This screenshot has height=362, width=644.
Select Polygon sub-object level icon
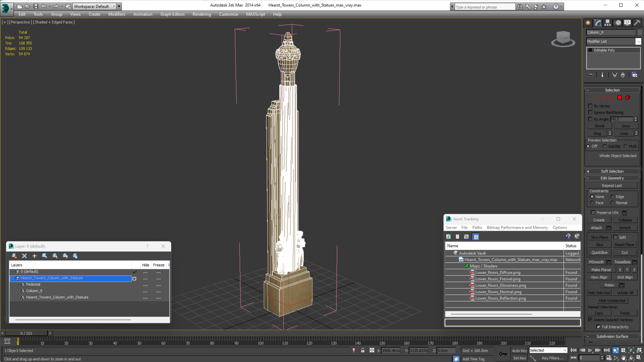click(x=619, y=98)
